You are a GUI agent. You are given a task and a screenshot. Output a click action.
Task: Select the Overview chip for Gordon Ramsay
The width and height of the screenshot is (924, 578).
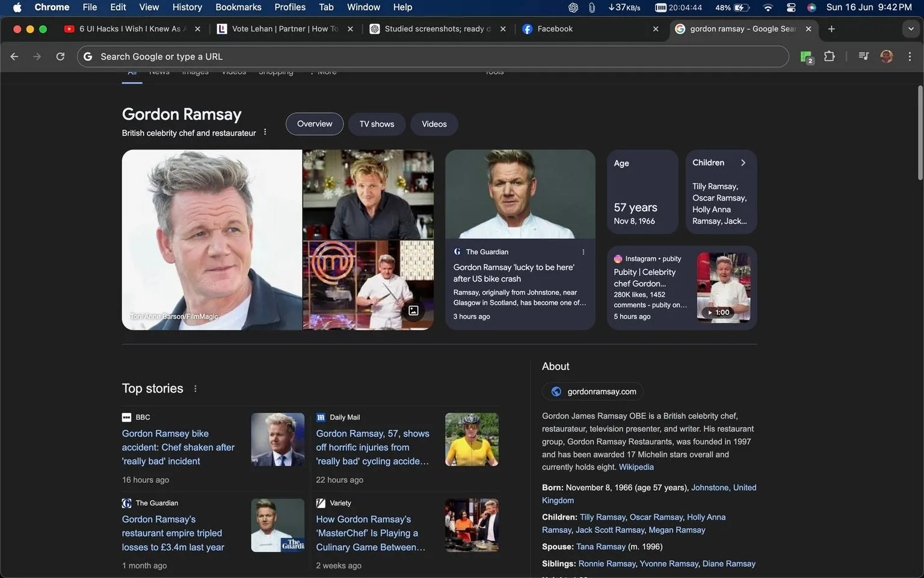pos(314,124)
